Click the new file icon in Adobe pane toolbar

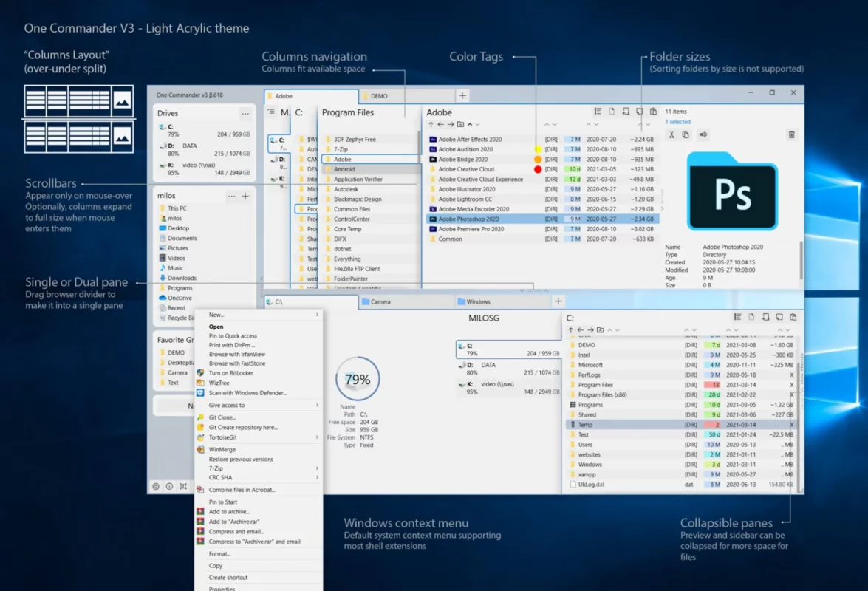tap(612, 112)
